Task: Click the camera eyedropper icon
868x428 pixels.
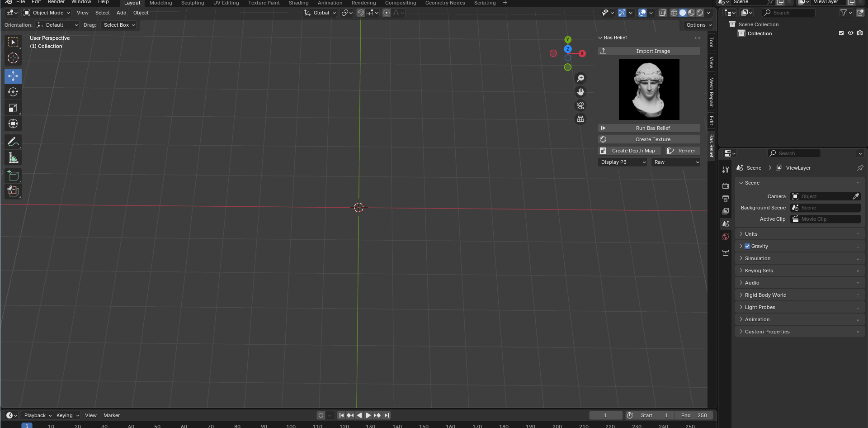Action: point(856,196)
